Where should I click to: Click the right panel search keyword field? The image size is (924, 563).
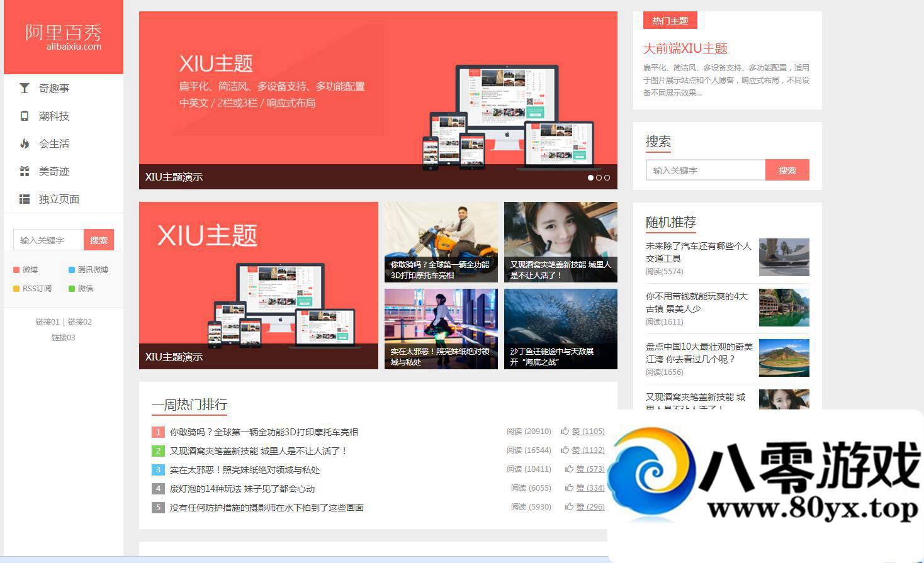tap(705, 170)
